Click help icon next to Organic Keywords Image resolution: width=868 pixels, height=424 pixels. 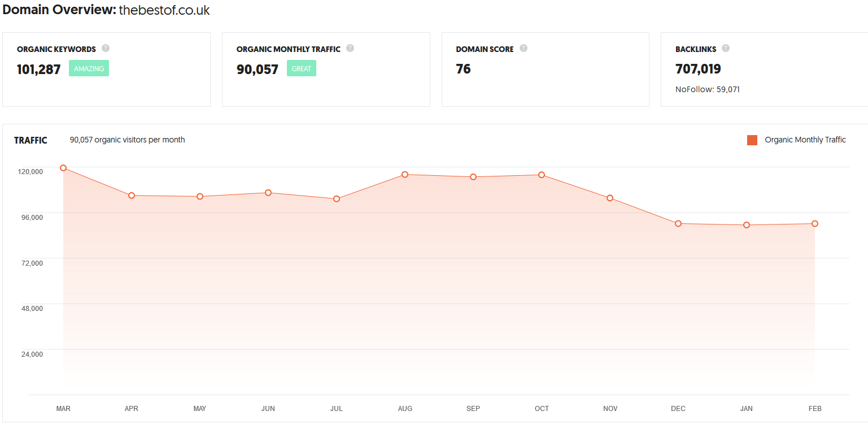pyautogui.click(x=106, y=49)
